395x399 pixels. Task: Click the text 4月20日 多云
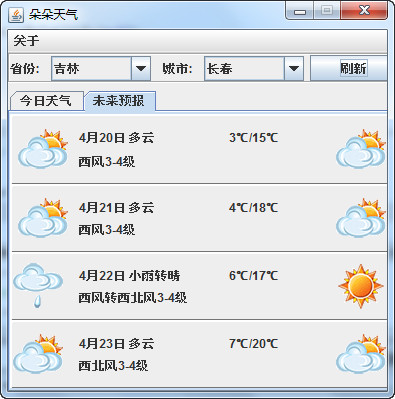point(117,138)
